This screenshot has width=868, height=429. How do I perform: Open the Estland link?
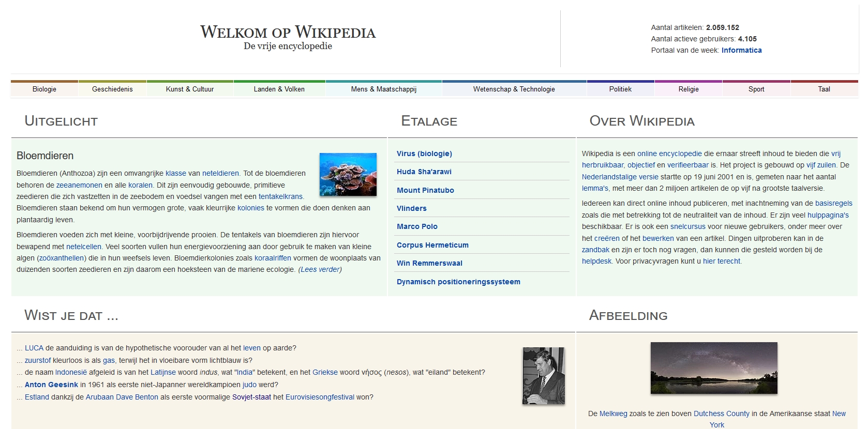pos(37,397)
